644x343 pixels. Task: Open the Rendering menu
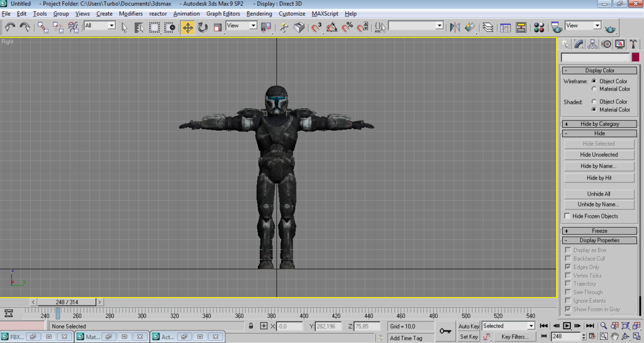[259, 14]
